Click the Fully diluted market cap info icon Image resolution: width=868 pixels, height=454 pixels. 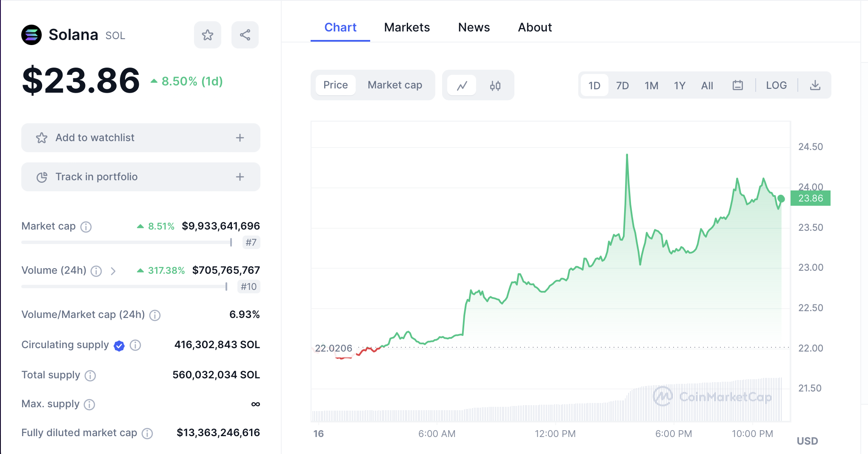[147, 434]
